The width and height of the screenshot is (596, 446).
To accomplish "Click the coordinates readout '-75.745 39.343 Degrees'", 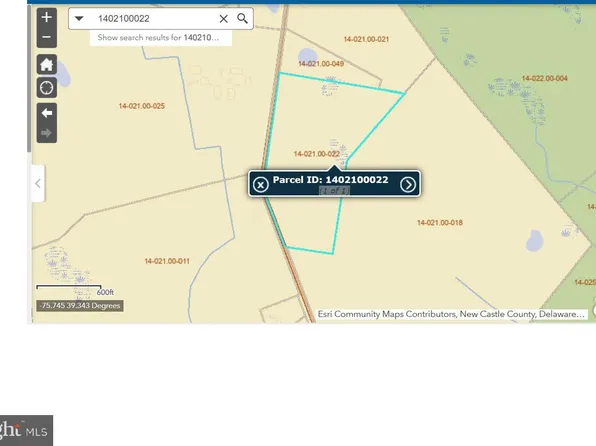I will pyautogui.click(x=80, y=306).
